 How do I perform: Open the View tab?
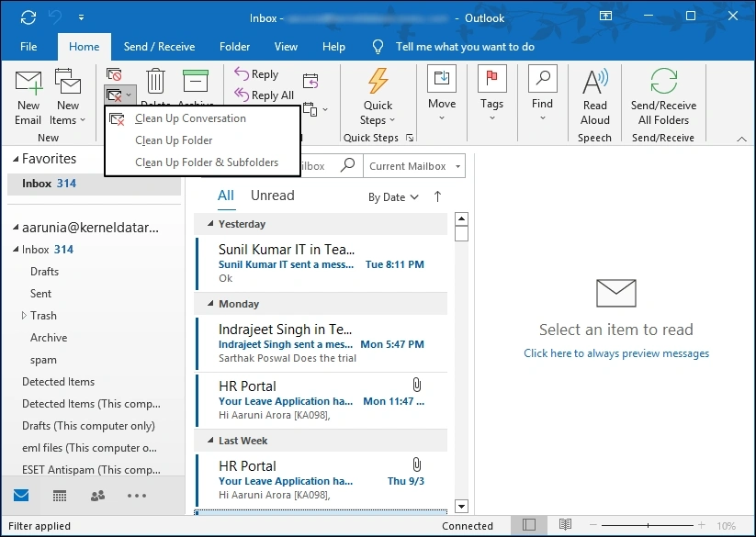pos(286,47)
